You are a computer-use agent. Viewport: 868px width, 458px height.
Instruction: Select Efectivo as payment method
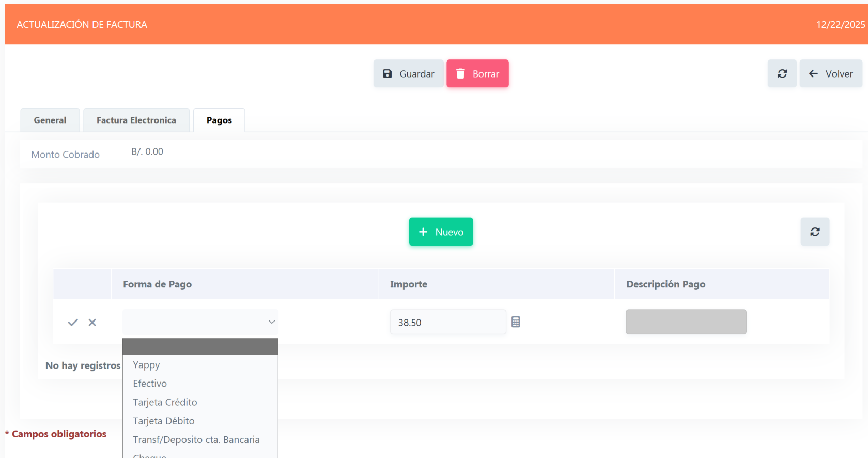point(150,384)
